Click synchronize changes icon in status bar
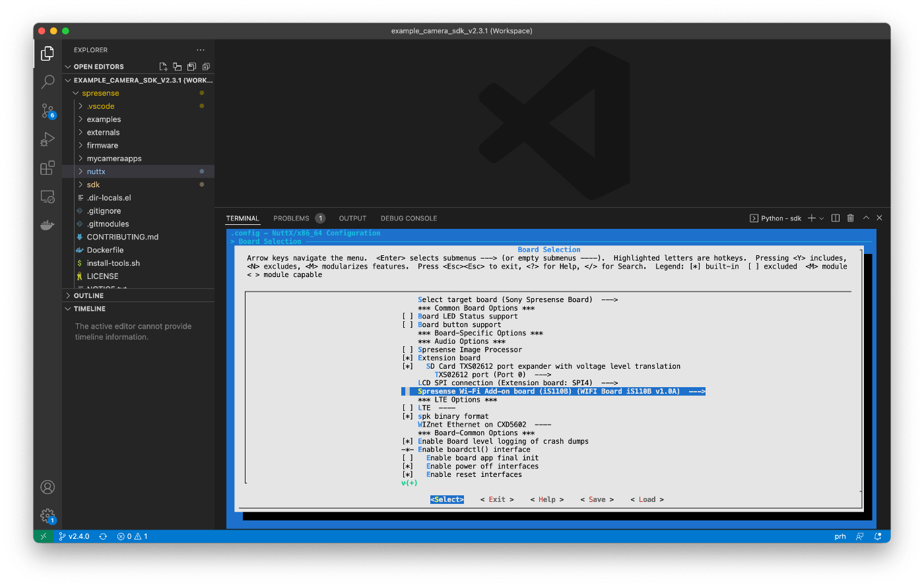Viewport: 924px width, 587px height. click(103, 536)
